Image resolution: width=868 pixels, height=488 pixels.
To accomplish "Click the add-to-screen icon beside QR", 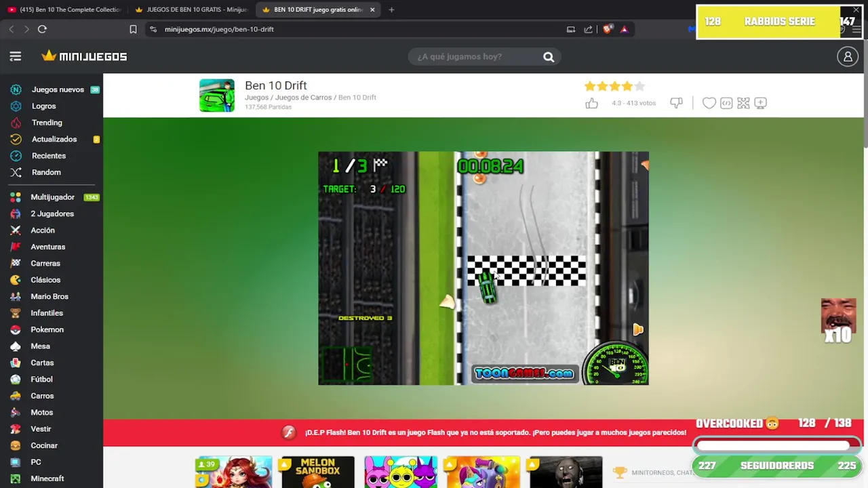I will point(761,103).
